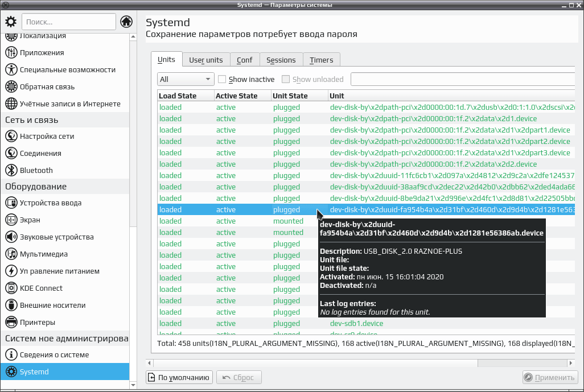Select row ending x2d1\x2dpart1.device
Viewport: 584px width, 392px height.
click(366, 130)
